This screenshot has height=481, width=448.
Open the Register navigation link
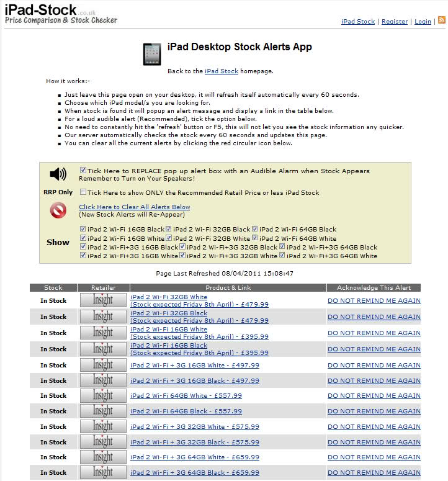[x=395, y=22]
